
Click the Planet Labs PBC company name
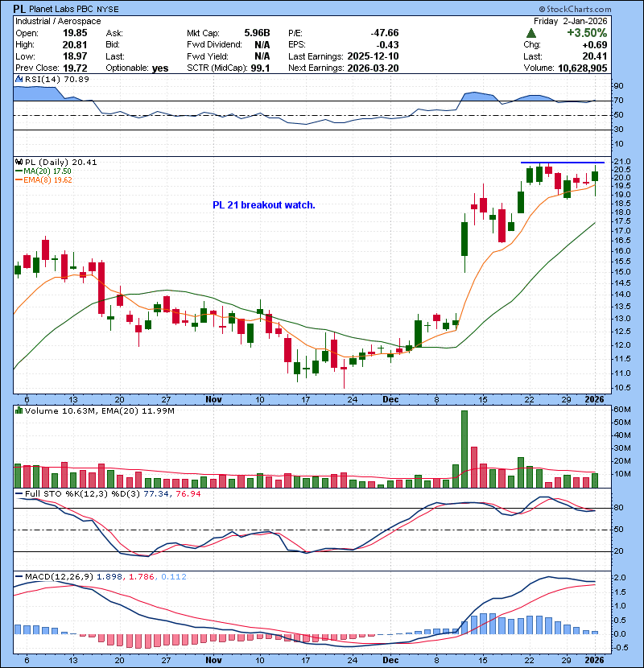[61, 9]
